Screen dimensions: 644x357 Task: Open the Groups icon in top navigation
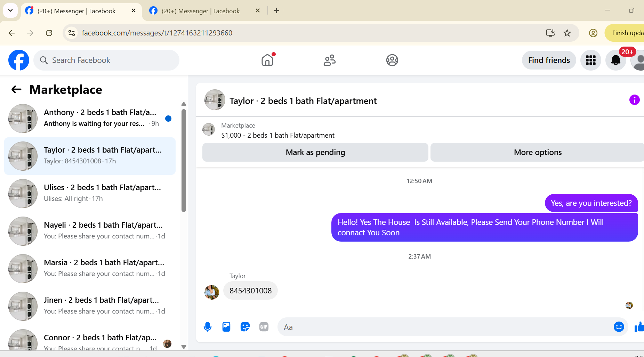click(x=392, y=60)
